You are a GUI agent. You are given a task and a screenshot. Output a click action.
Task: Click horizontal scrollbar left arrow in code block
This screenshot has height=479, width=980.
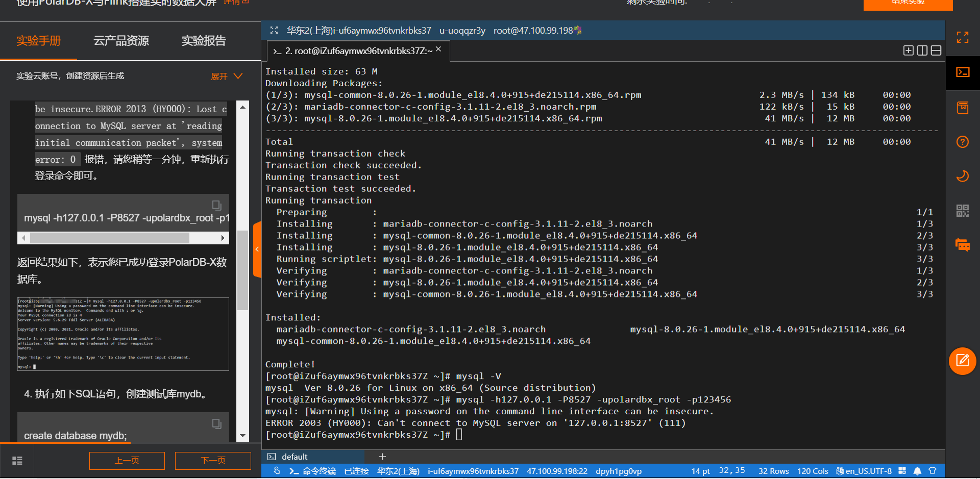[x=23, y=238]
